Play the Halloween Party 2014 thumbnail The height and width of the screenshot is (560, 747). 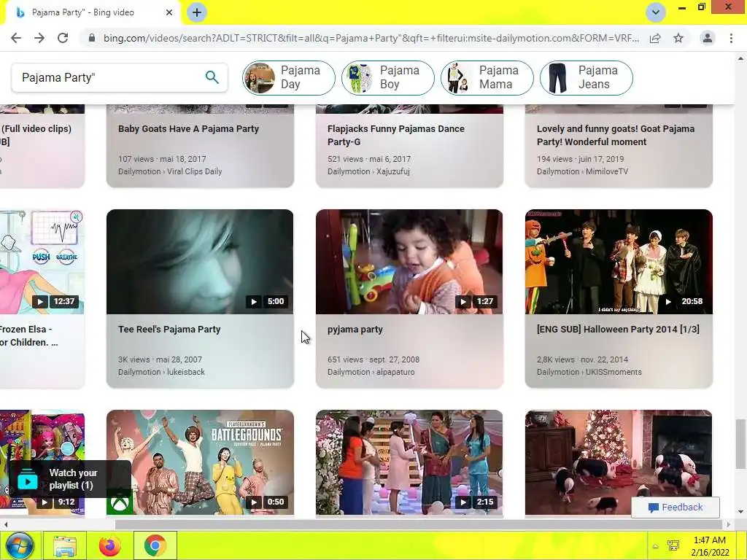tap(619, 262)
